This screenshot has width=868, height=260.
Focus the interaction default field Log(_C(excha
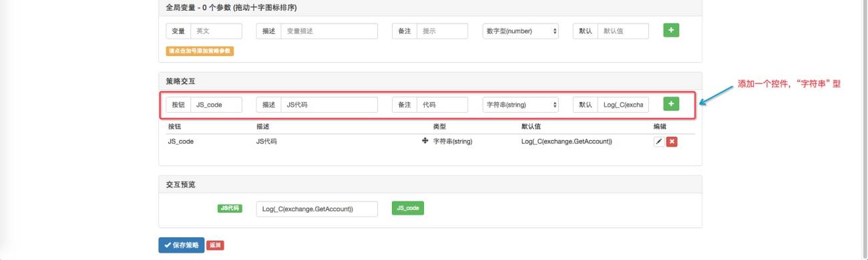click(x=623, y=105)
